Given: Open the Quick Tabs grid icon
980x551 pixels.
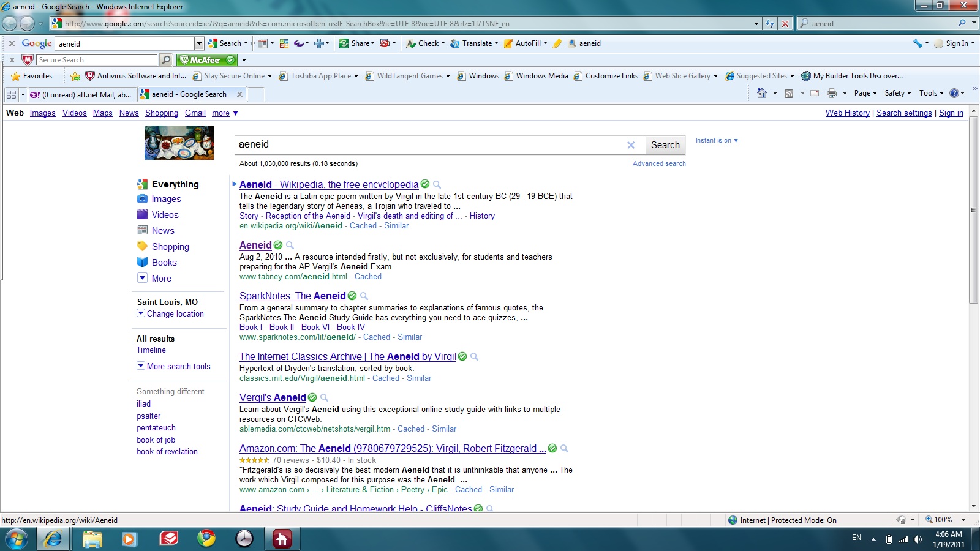Looking at the screenshot, I should tap(11, 94).
